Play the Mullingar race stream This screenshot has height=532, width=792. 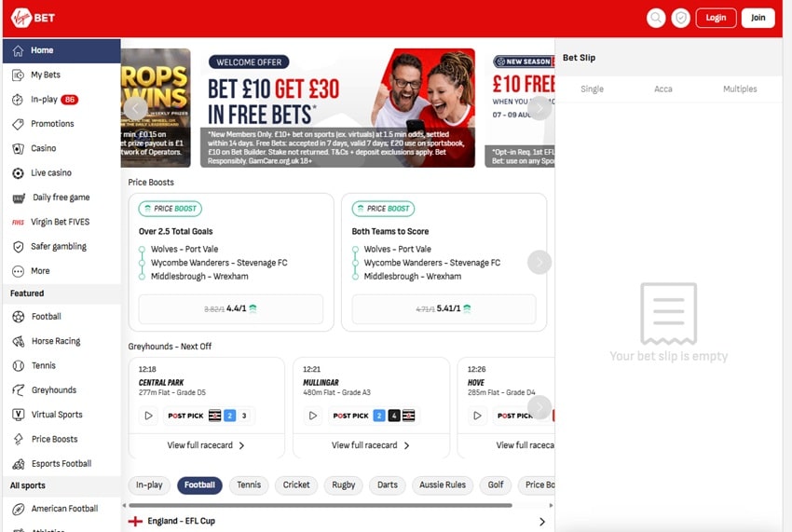click(313, 416)
